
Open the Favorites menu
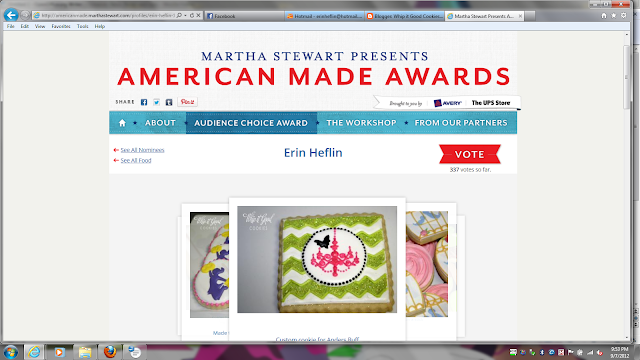tap(61, 26)
